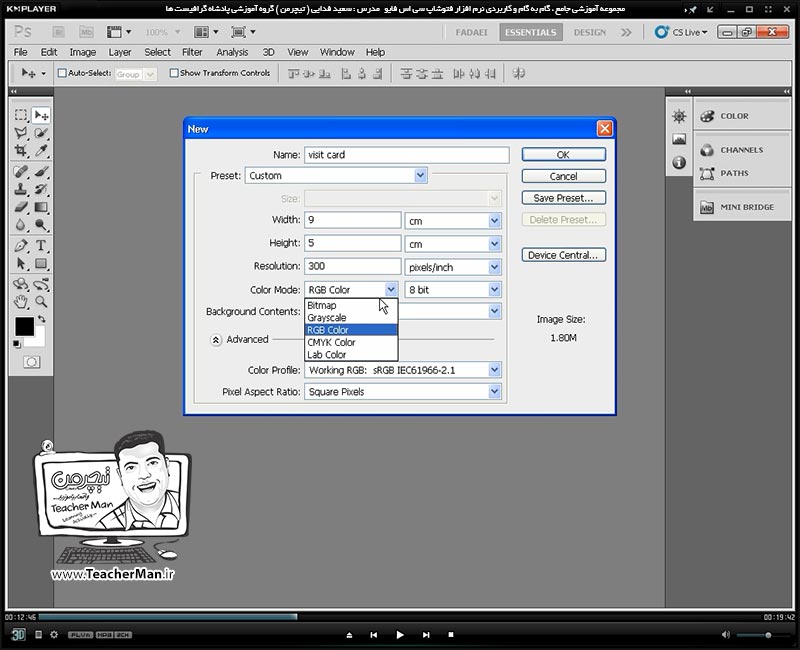Click OK in New dialog
Screen dimensions: 800x650
(x=563, y=155)
